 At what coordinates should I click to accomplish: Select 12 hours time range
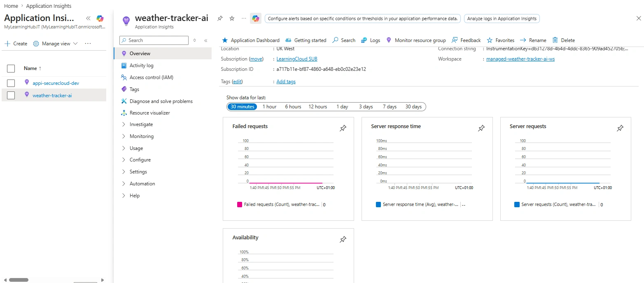(x=318, y=107)
